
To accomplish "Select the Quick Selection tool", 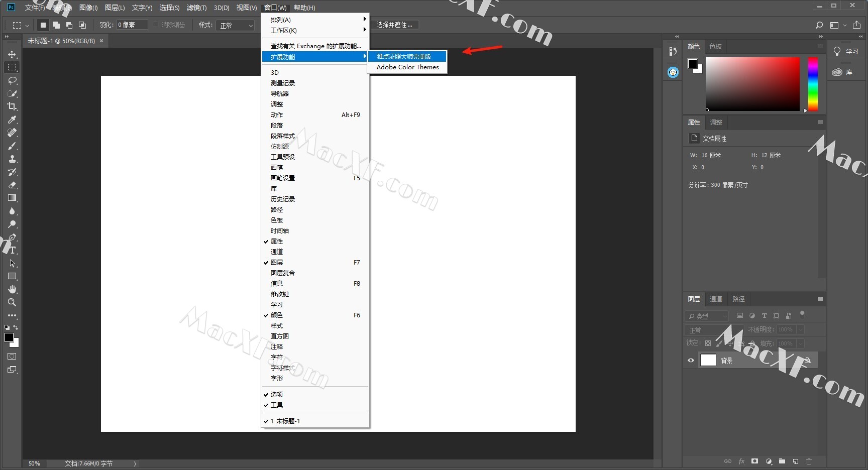I will click(12, 93).
